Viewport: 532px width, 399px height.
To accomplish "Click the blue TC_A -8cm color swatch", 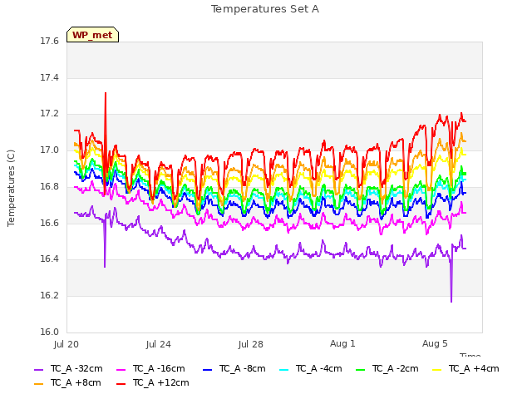I will click(207, 370).
